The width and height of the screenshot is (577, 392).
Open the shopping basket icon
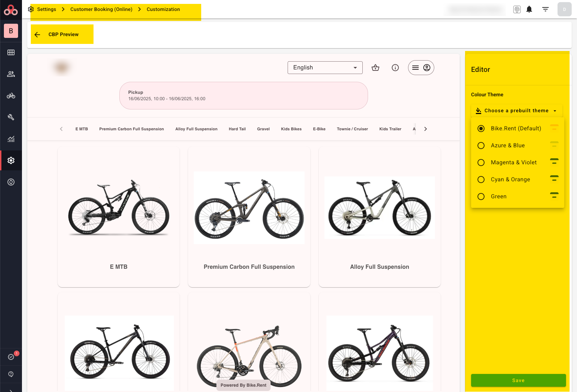tap(375, 68)
